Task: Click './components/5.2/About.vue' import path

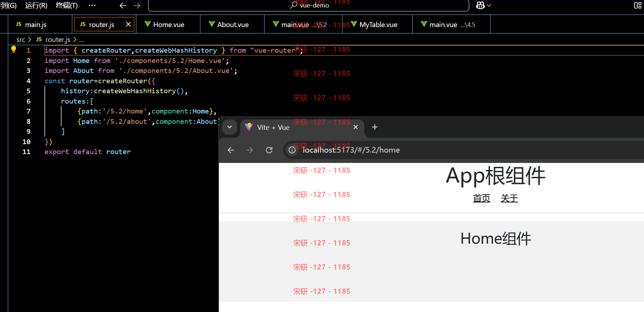Action: [176, 70]
